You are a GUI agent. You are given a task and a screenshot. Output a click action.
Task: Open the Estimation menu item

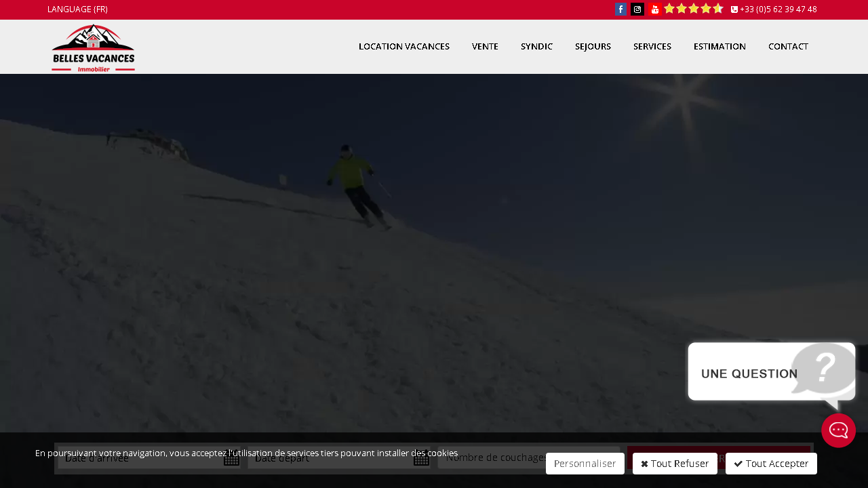(719, 47)
